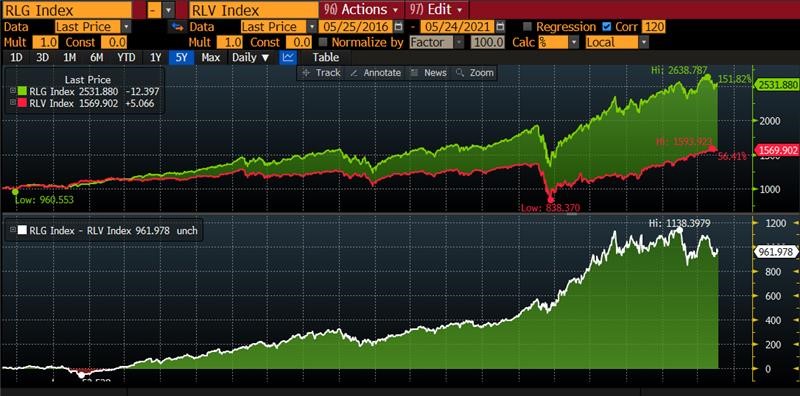The height and width of the screenshot is (396, 800).
Task: Open the Daily periodicity dropdown
Action: click(251, 57)
